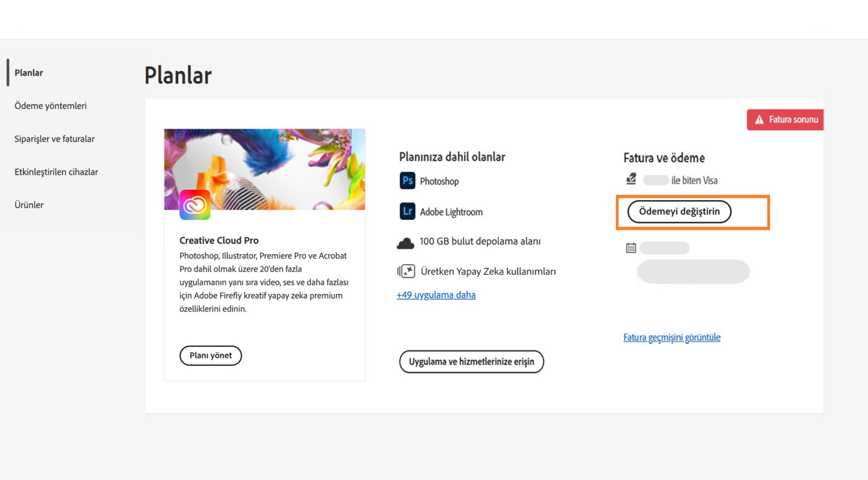Select Etkinleştirilen cihazlar in sidebar
The width and height of the screenshot is (868, 480).
click(x=56, y=171)
